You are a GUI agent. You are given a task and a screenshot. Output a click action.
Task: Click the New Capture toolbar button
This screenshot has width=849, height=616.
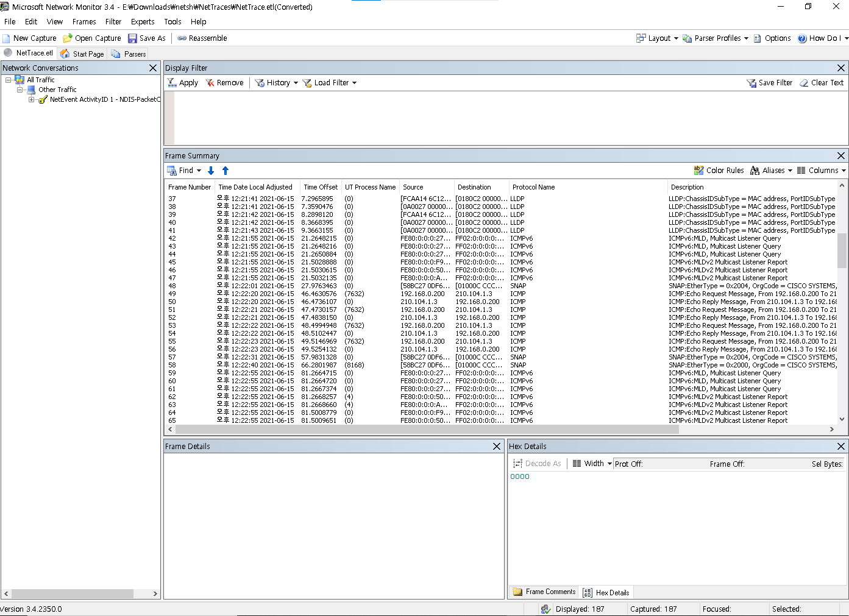29,38
